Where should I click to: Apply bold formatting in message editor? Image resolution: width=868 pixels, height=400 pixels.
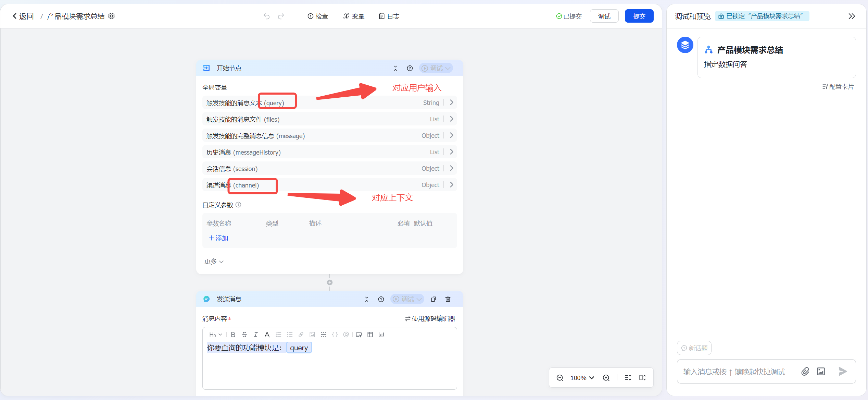pos(233,335)
